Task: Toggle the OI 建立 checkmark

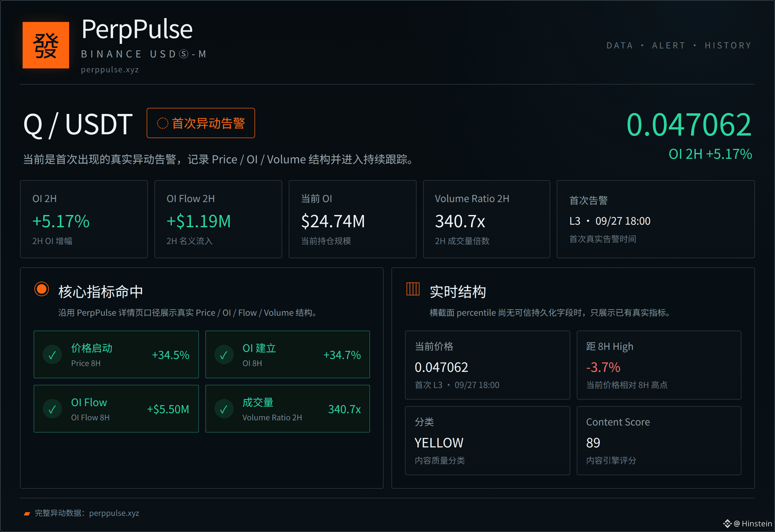Action: pyautogui.click(x=224, y=355)
